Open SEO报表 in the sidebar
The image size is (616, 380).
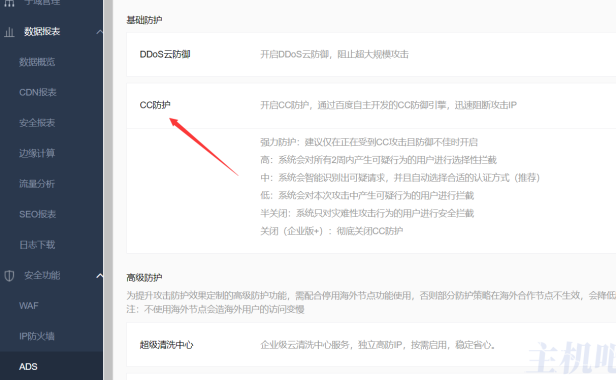pyautogui.click(x=37, y=214)
